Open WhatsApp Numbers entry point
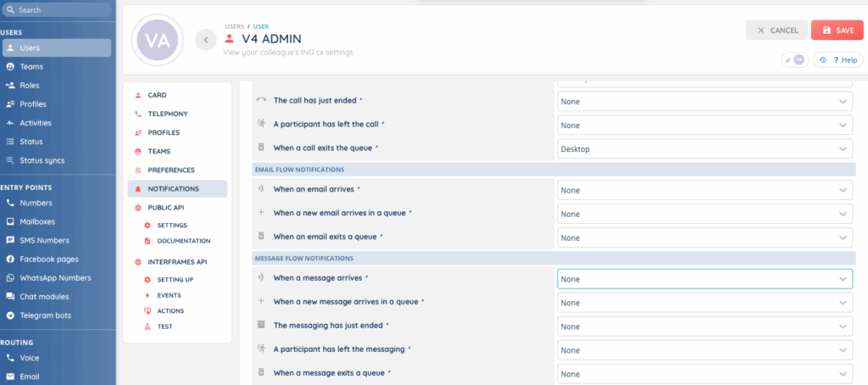The height and width of the screenshot is (385, 868). point(55,278)
